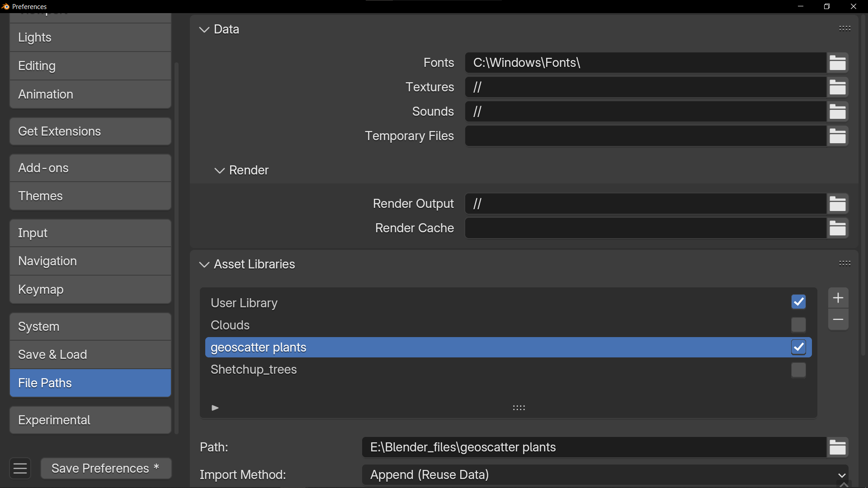Viewport: 868px width, 488px height.
Task: Expand the asset list filter triangle
Action: click(215, 408)
